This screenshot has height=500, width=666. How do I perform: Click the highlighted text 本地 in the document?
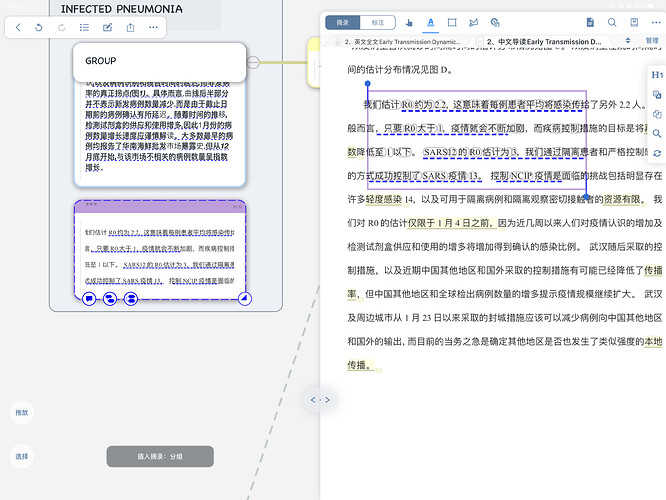(x=653, y=342)
